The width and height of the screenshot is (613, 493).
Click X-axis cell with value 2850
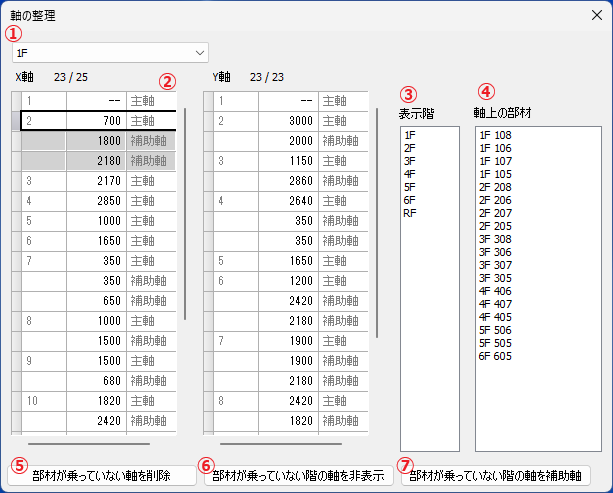(97, 201)
